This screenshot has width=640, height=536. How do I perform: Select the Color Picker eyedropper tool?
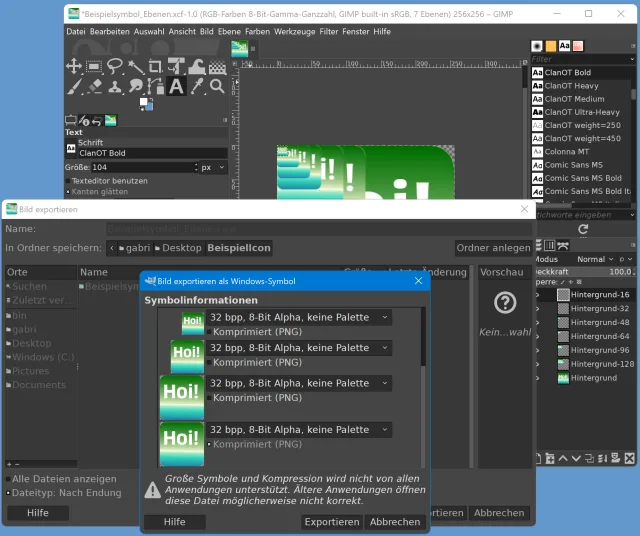196,86
